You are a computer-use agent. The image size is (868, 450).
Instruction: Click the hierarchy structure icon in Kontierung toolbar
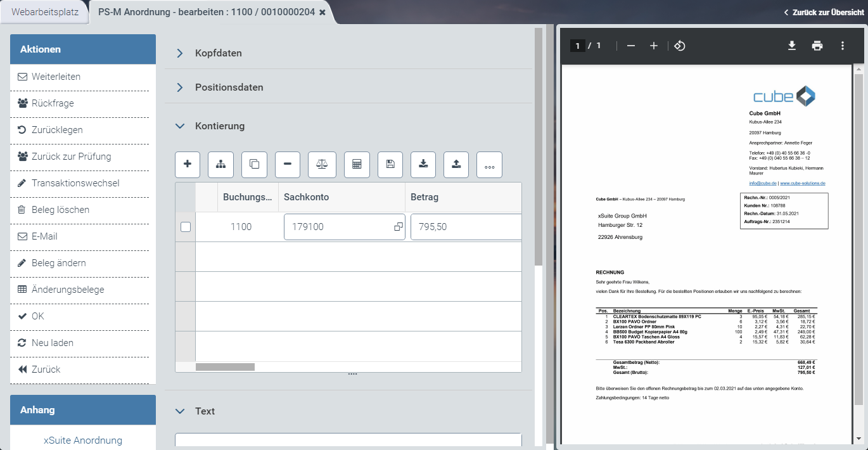[x=220, y=164]
